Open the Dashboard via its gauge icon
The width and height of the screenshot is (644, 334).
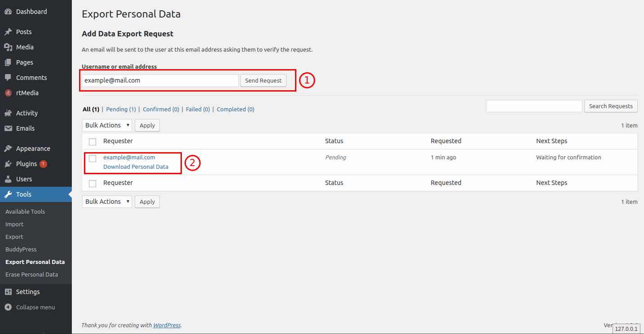pos(8,11)
